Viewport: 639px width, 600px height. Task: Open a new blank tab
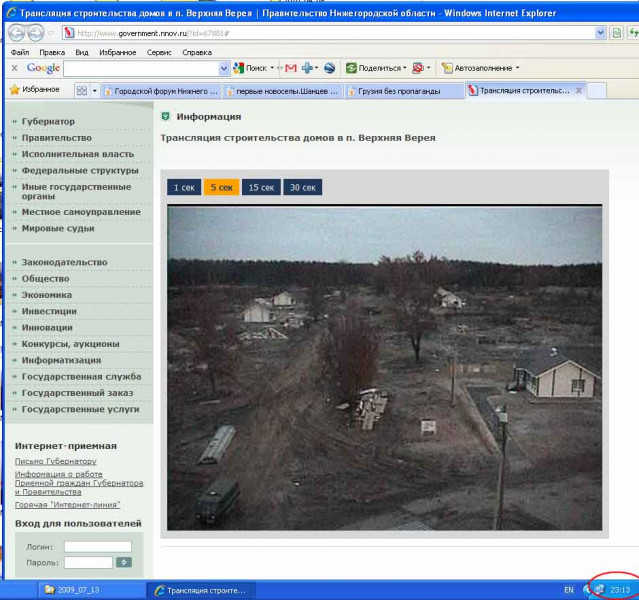[596, 90]
